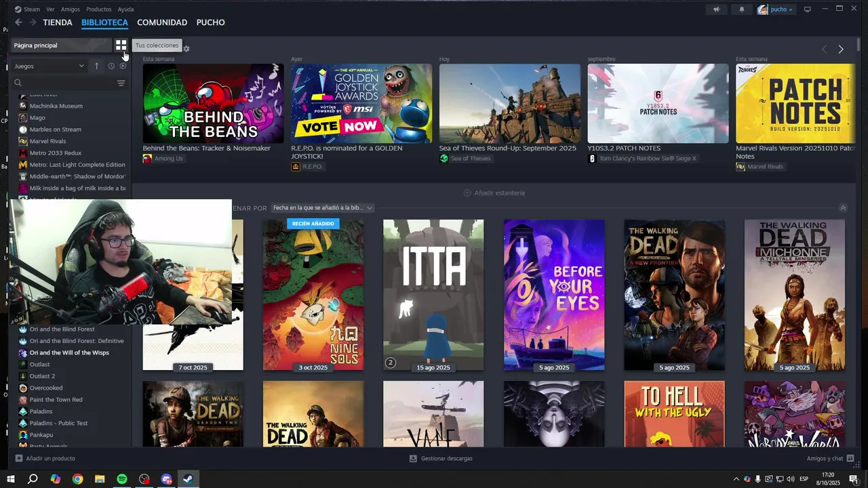This screenshot has width=868, height=488.
Task: Expand the Juegos dropdown
Action: [49, 66]
